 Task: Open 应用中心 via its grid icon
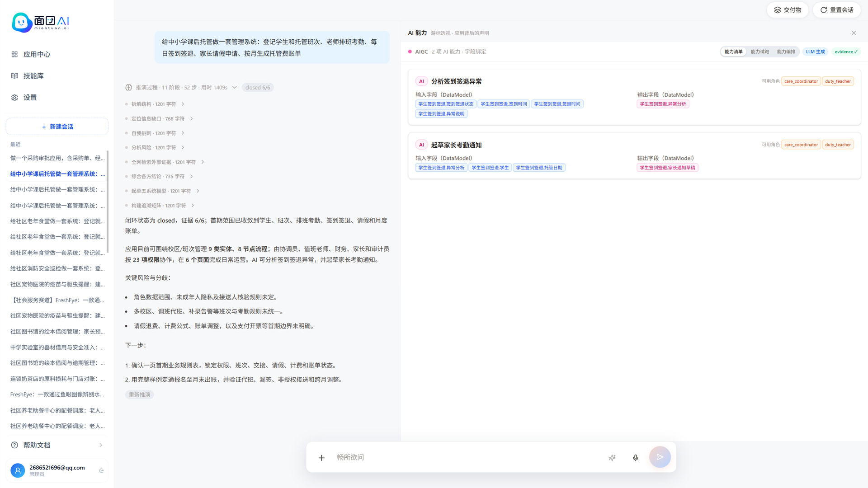coord(14,54)
